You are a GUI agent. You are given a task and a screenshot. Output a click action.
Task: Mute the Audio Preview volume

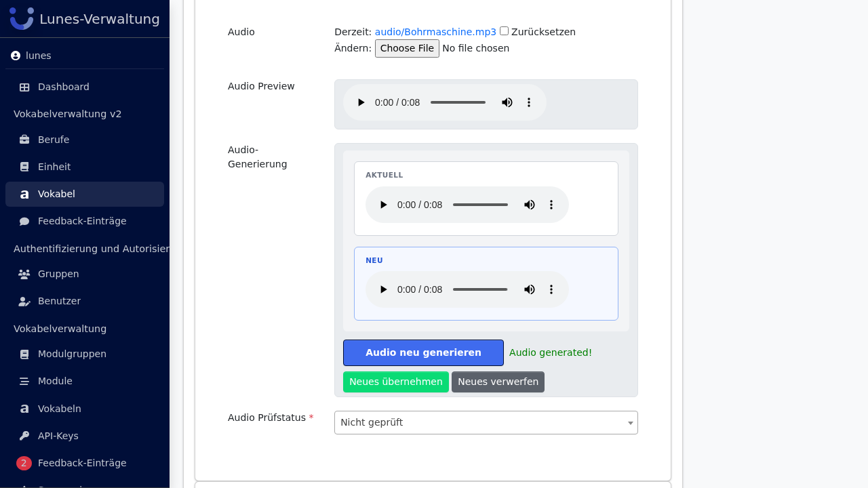point(507,102)
